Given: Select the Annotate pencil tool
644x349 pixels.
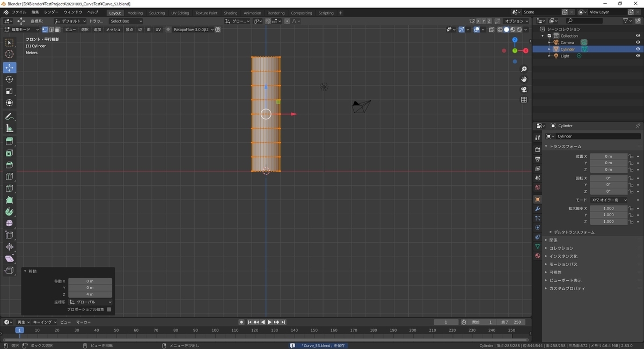Looking at the screenshot, I should tap(10, 117).
